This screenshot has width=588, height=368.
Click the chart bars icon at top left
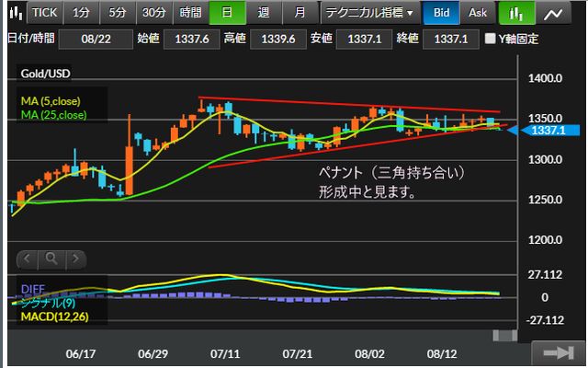(x=17, y=13)
